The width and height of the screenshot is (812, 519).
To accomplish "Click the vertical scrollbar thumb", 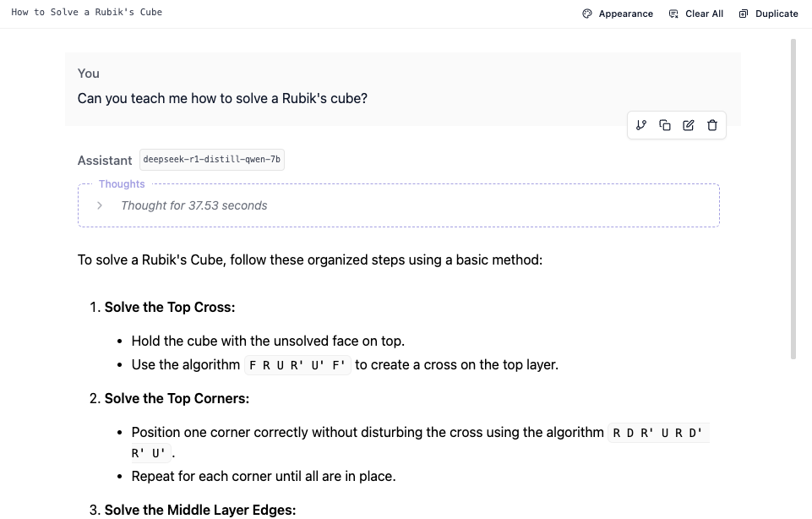I will point(793,199).
